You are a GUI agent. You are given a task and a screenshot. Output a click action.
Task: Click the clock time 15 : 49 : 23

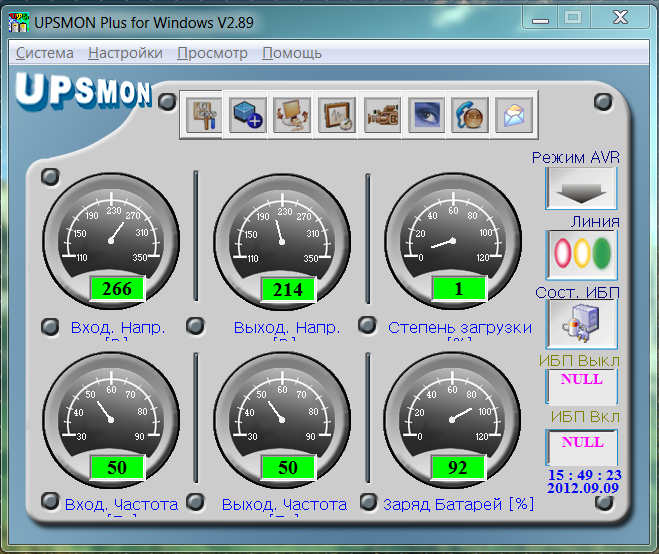[x=585, y=475]
